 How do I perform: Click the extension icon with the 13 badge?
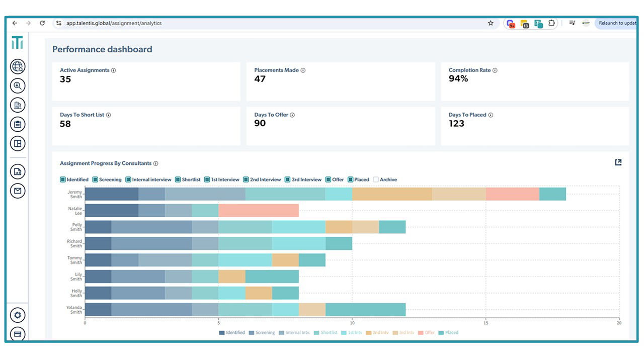click(x=525, y=24)
